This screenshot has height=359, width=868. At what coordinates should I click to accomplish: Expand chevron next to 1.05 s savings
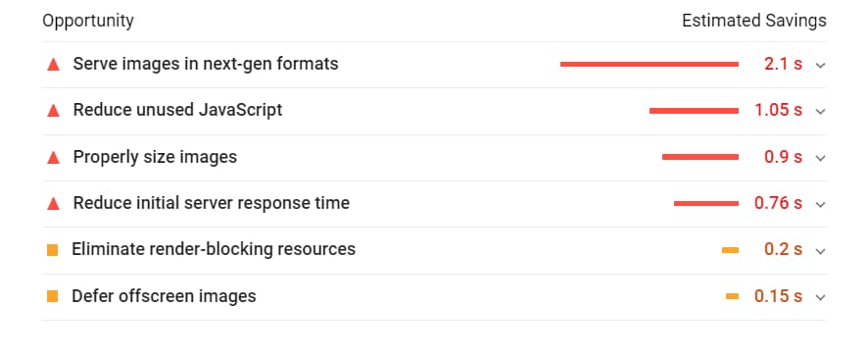(820, 112)
